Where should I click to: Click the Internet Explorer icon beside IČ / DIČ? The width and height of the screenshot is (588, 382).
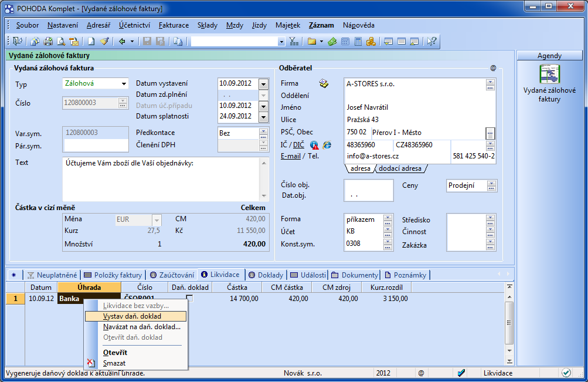tap(327, 145)
